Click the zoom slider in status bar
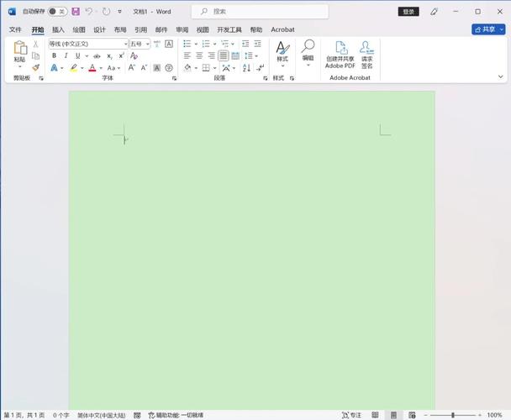 click(452, 415)
